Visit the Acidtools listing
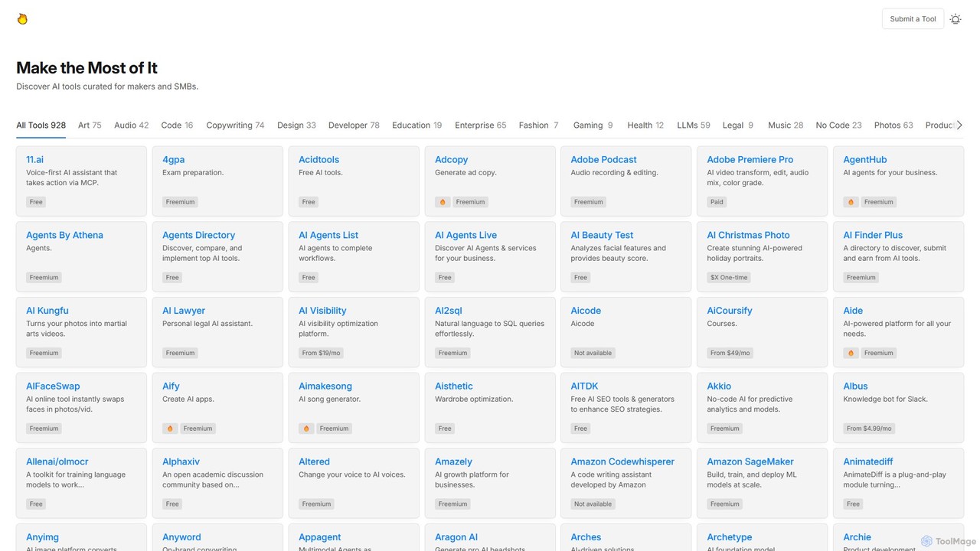 point(318,160)
